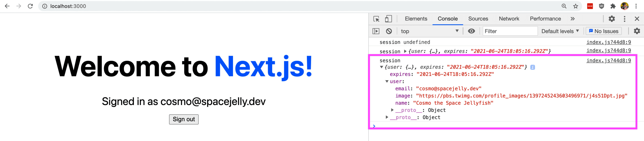
Task: Expand user's __proto__ Object
Action: 392,110
